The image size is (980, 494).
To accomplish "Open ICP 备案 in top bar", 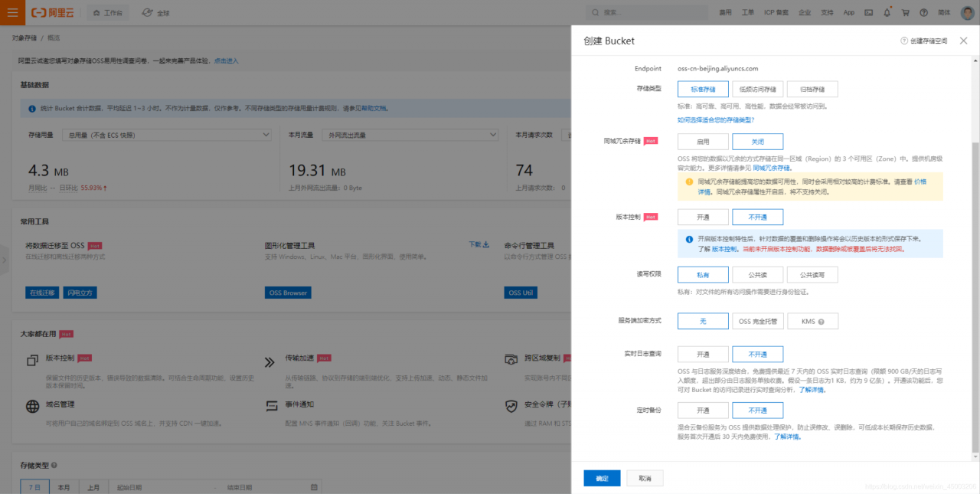I will (x=776, y=13).
